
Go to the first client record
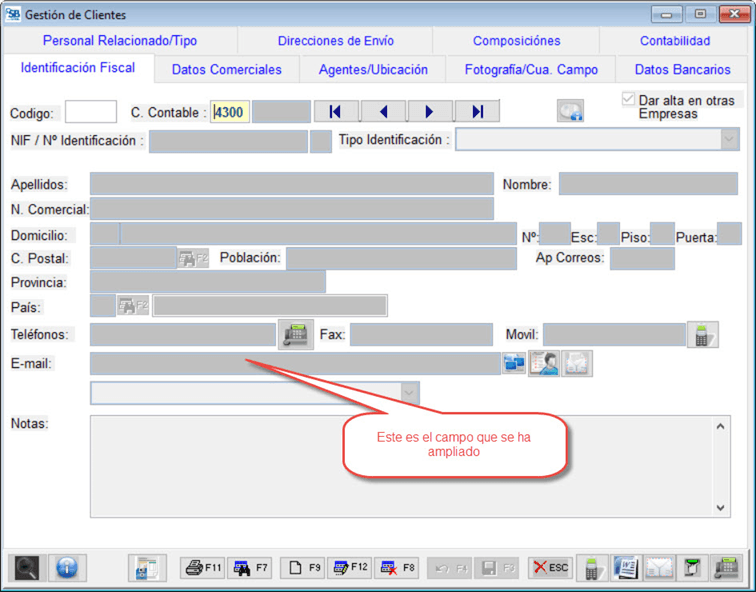point(336,112)
